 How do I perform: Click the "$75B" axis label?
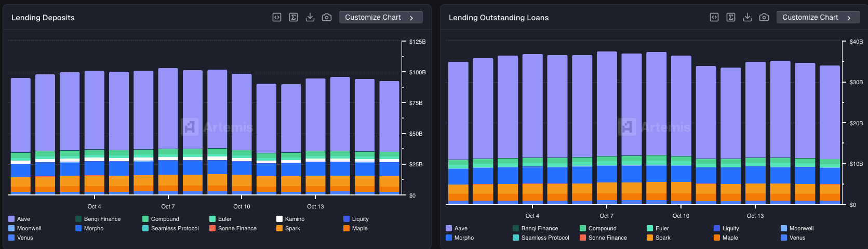[416, 103]
